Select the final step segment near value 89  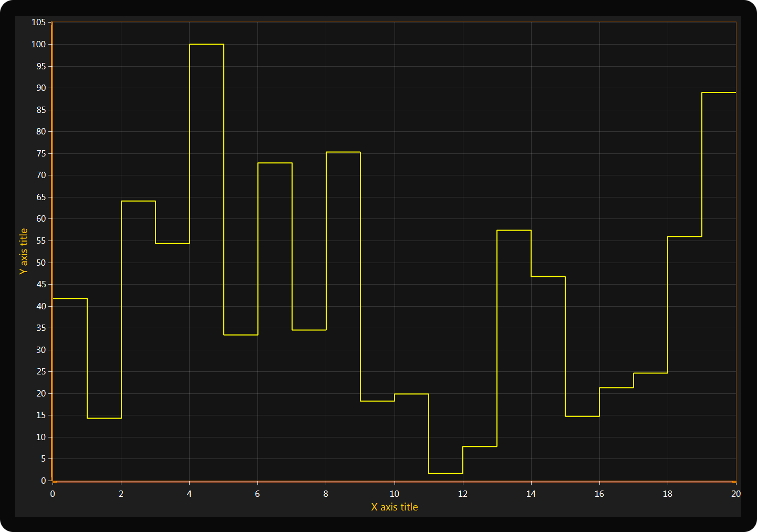click(719, 92)
